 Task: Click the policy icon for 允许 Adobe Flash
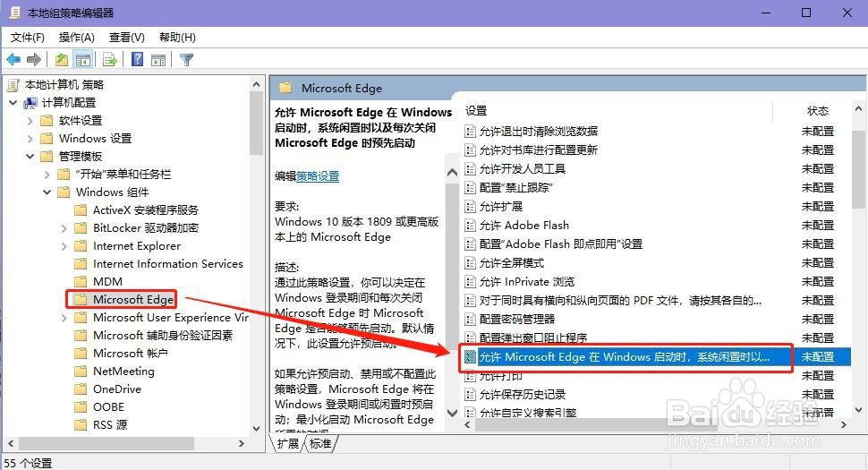[x=470, y=226]
